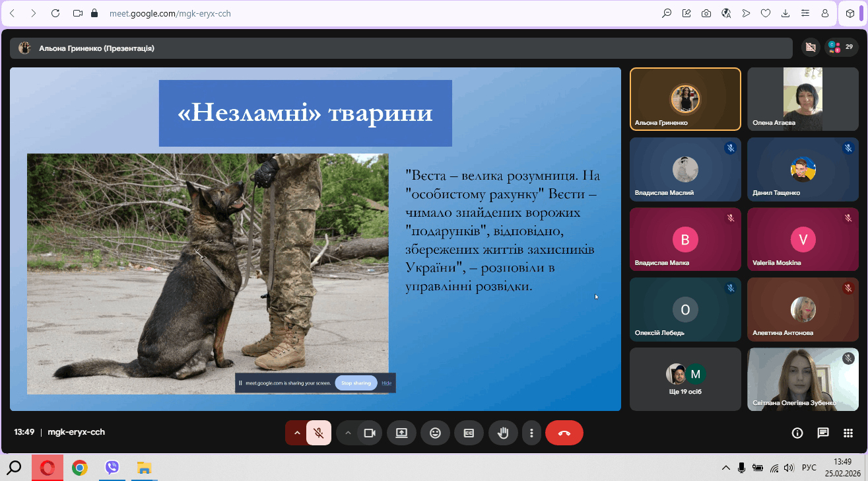Click Stop sharing button

356,383
